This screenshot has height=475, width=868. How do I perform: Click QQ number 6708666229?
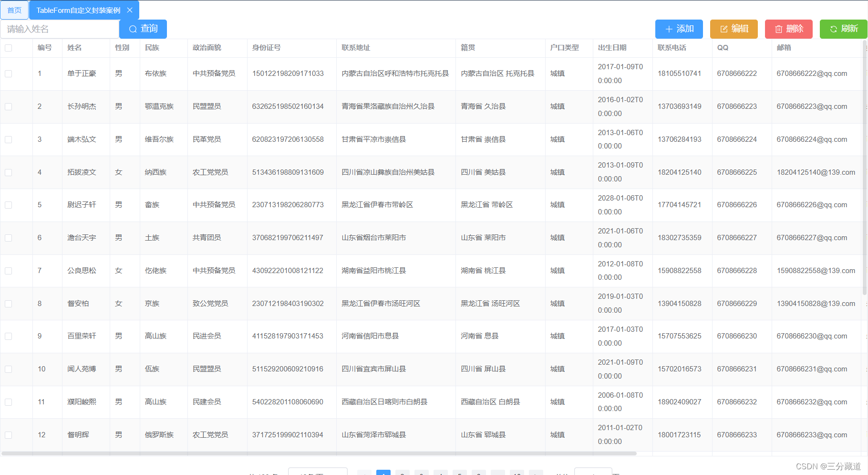coord(737,304)
